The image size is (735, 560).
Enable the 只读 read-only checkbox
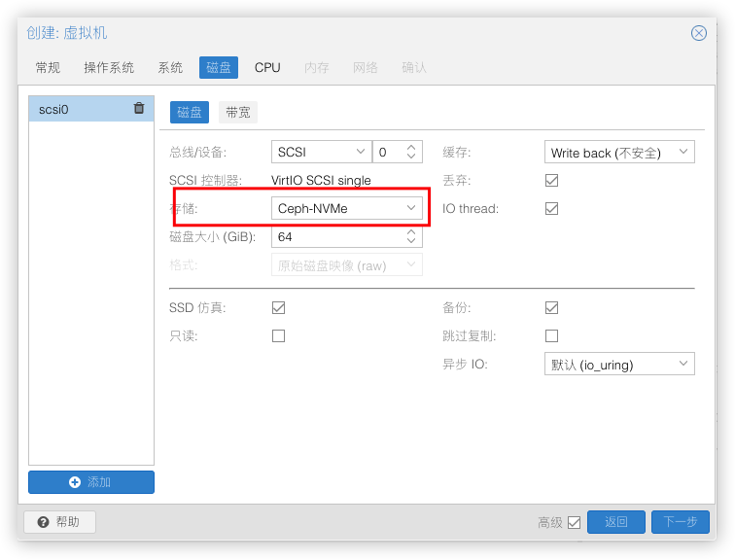(x=278, y=336)
